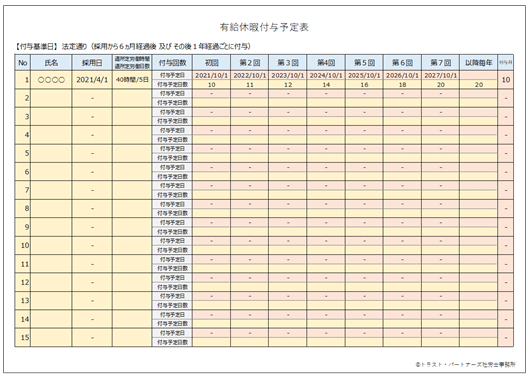Select the cell showing 14 grant days

pyautogui.click(x=326, y=84)
